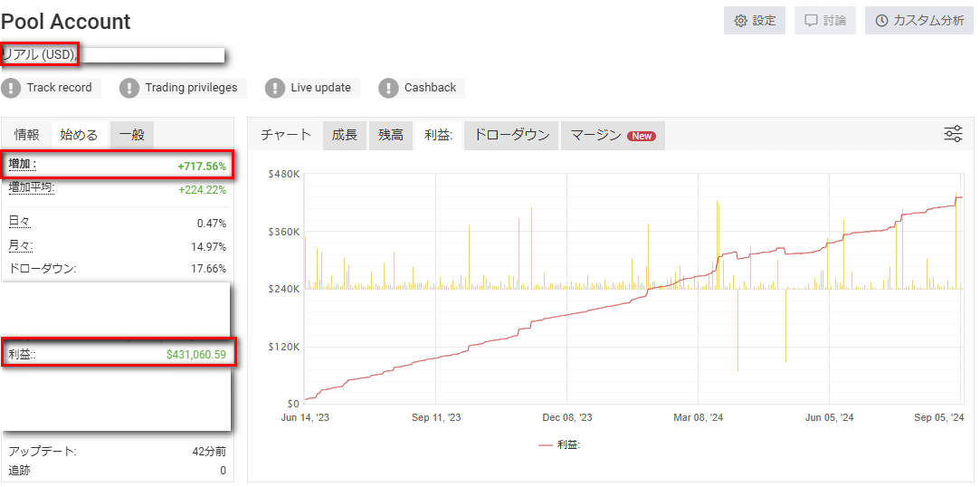
Task: Click the 増加平均 underlined label
Action: [31, 187]
